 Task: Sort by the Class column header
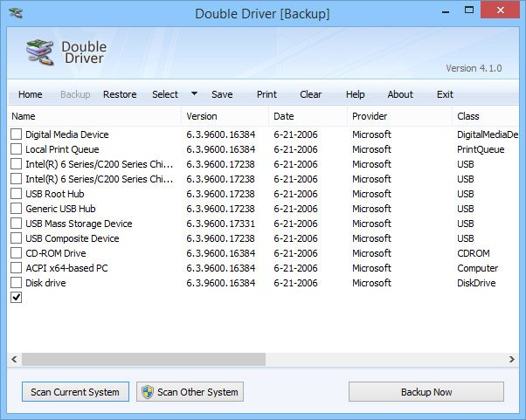tap(486, 116)
